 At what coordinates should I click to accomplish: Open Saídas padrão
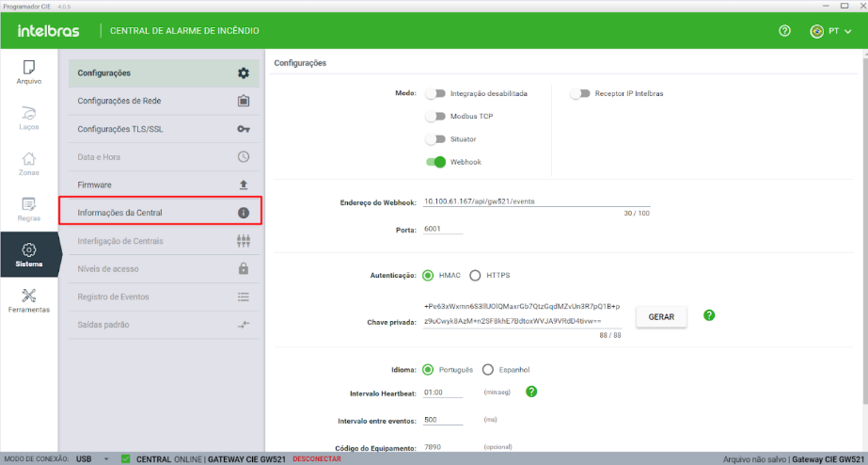pos(164,325)
